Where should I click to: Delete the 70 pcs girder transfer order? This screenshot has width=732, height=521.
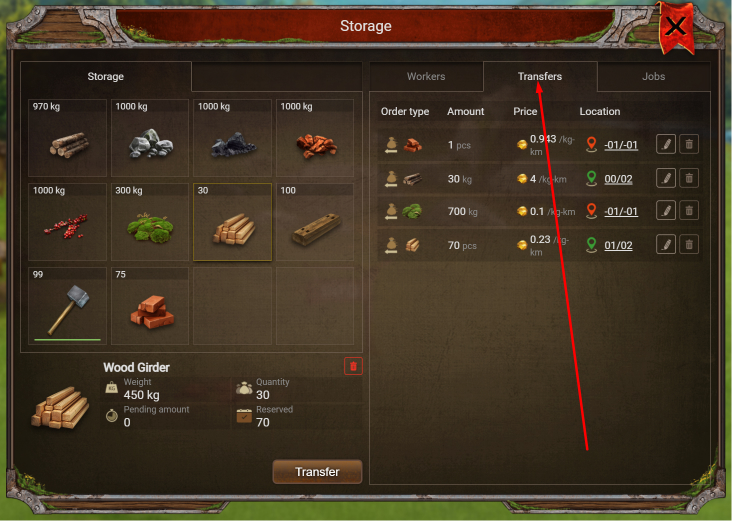[689, 245]
